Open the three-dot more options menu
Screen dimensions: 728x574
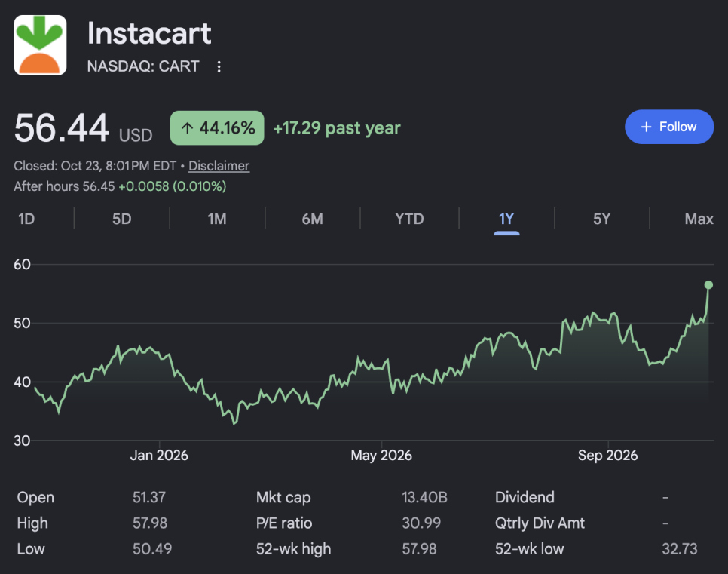tap(219, 67)
